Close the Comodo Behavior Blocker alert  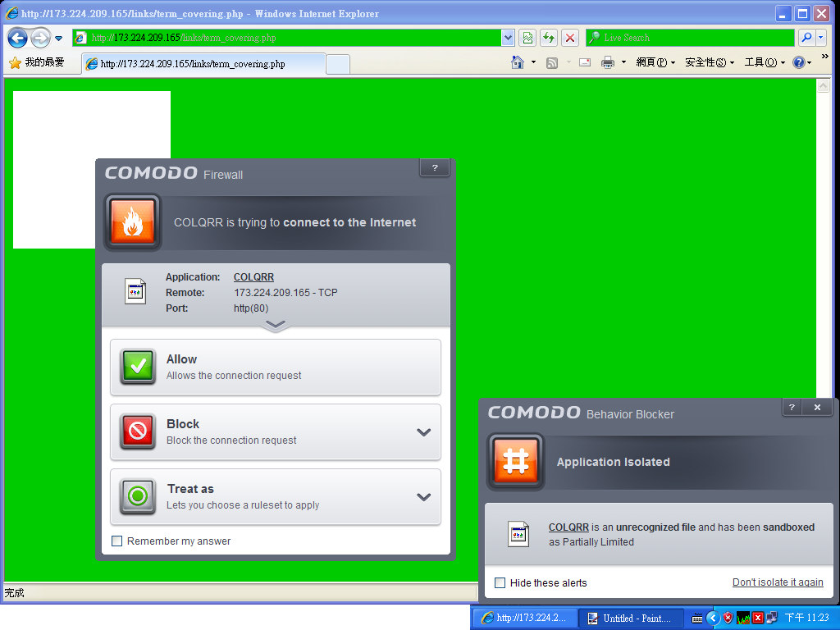[818, 407]
